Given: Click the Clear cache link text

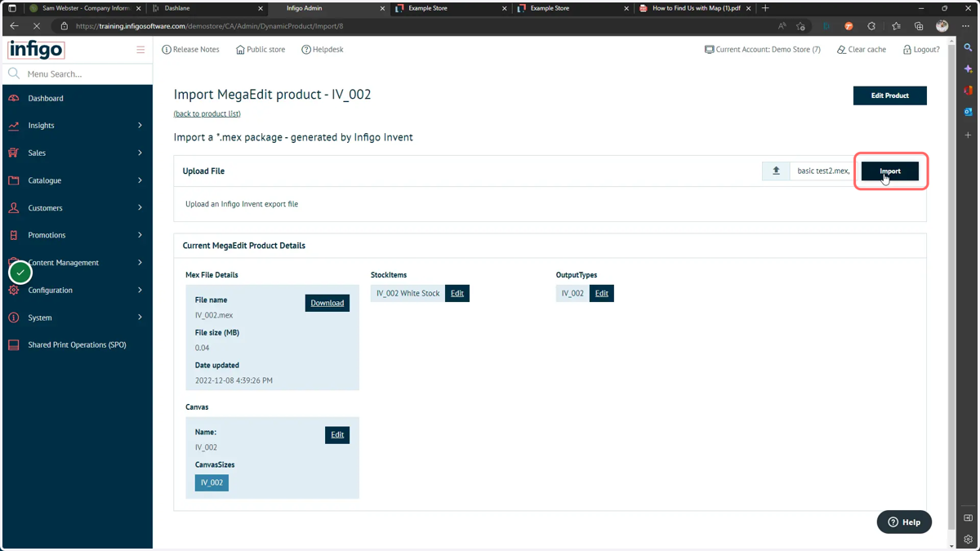Looking at the screenshot, I should pyautogui.click(x=867, y=50).
